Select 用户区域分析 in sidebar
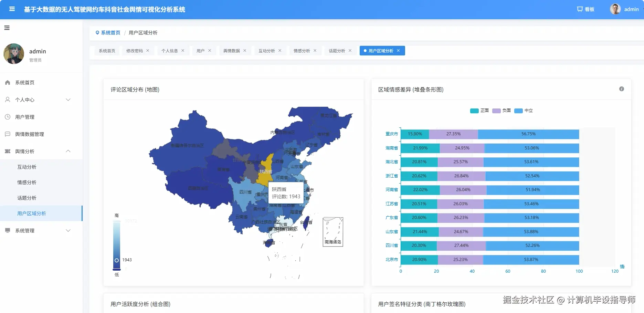Image resolution: width=644 pixels, height=313 pixels. (41, 213)
